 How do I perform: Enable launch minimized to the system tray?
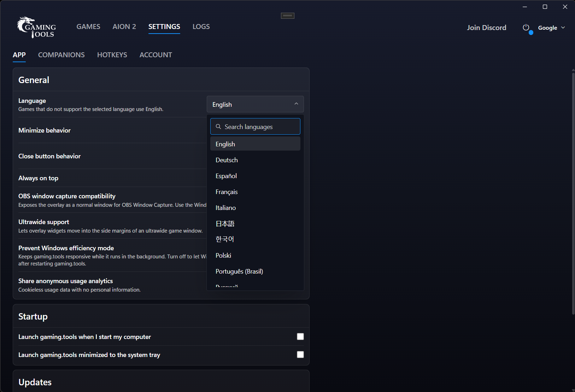click(300, 355)
